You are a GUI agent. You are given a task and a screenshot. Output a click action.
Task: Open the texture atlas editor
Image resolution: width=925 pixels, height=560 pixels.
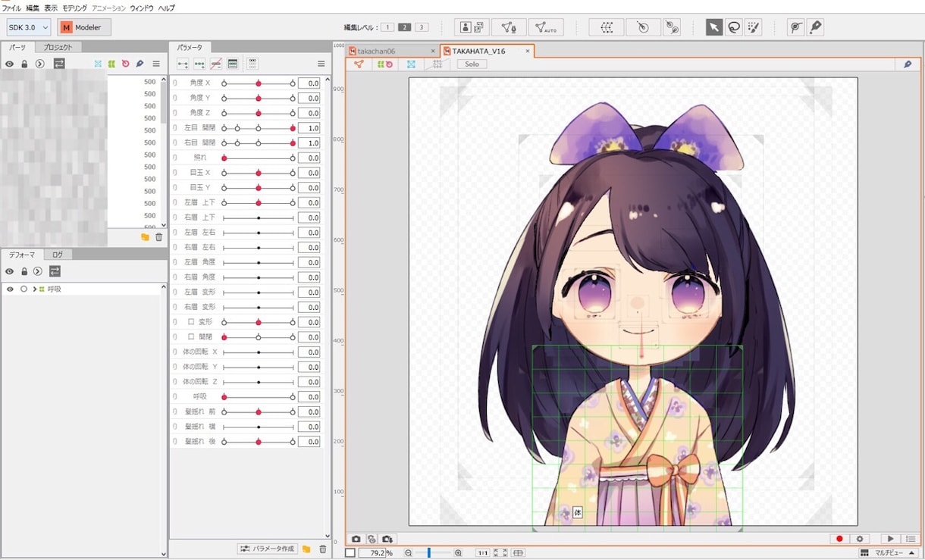point(472,27)
